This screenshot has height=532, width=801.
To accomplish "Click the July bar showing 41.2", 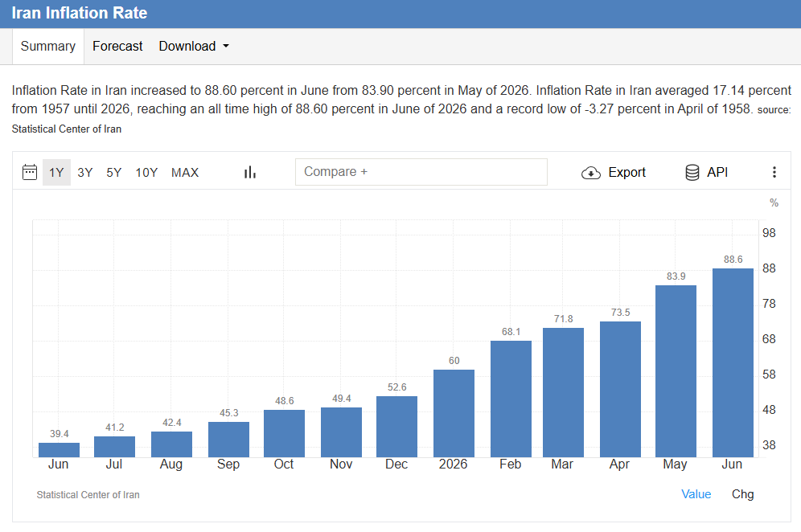I will 114,447.
